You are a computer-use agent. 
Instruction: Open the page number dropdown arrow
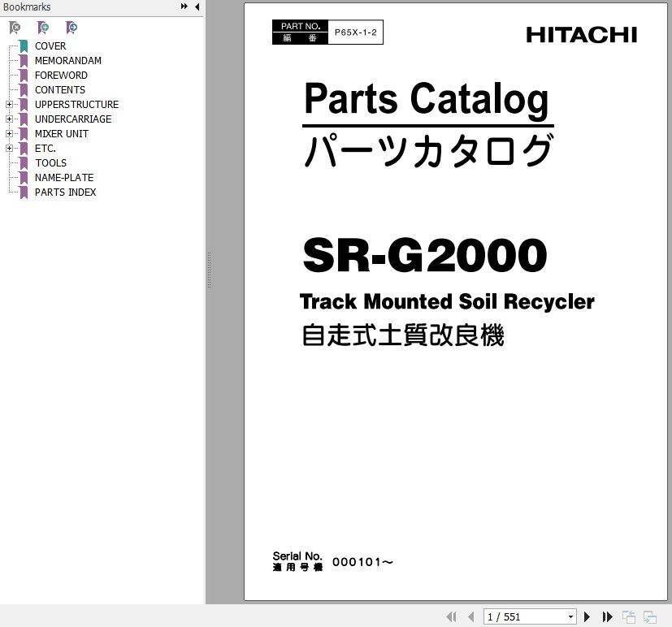(571, 616)
